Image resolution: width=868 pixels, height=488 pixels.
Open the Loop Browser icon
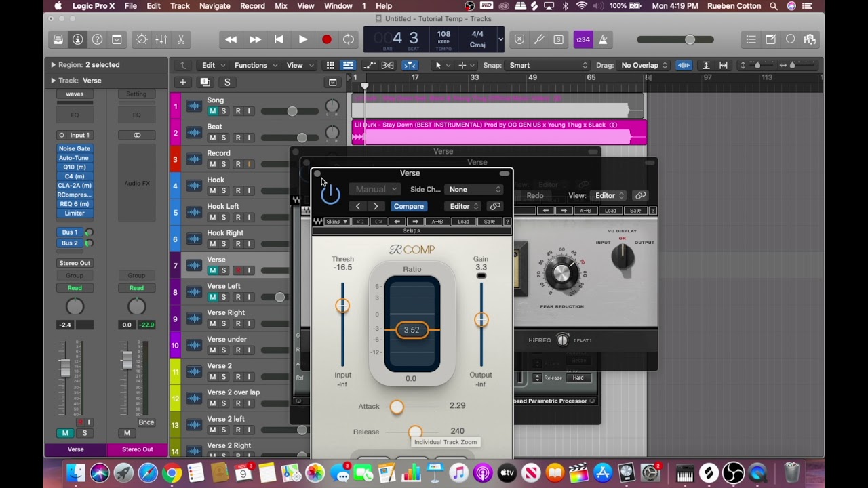pyautogui.click(x=791, y=39)
